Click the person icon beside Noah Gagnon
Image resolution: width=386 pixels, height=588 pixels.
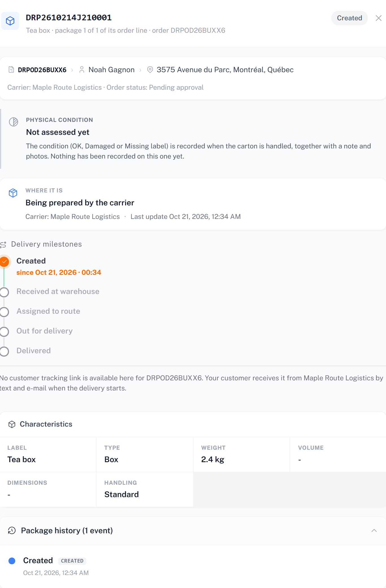point(82,70)
